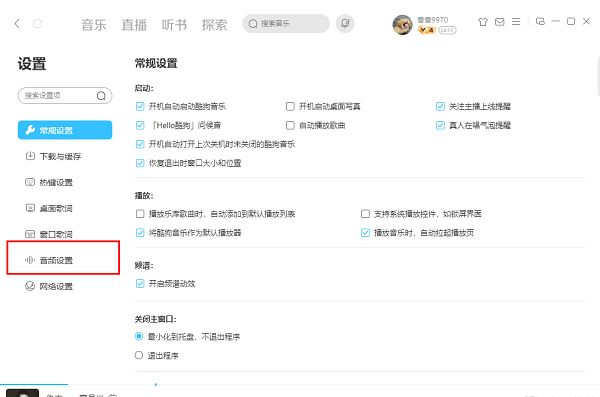Click the listen-to-identify song icon
This screenshot has width=600, height=397.
345,24
